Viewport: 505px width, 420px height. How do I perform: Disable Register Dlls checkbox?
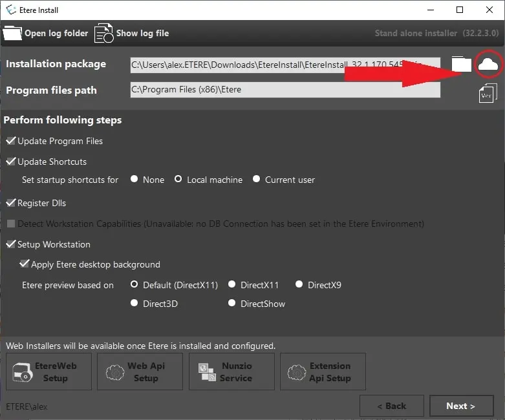point(11,203)
